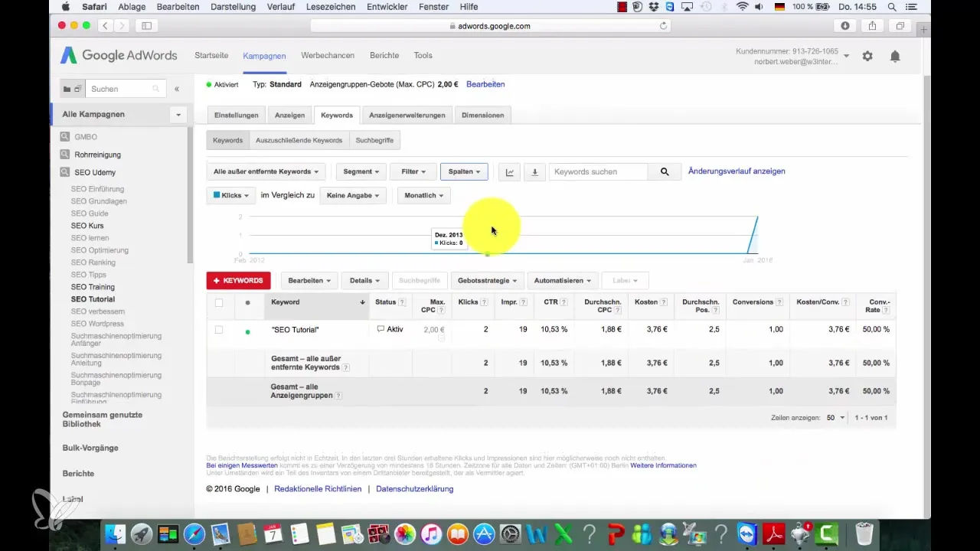Open the Klicks metric dropdown
The height and width of the screenshot is (551, 980).
[x=231, y=195]
